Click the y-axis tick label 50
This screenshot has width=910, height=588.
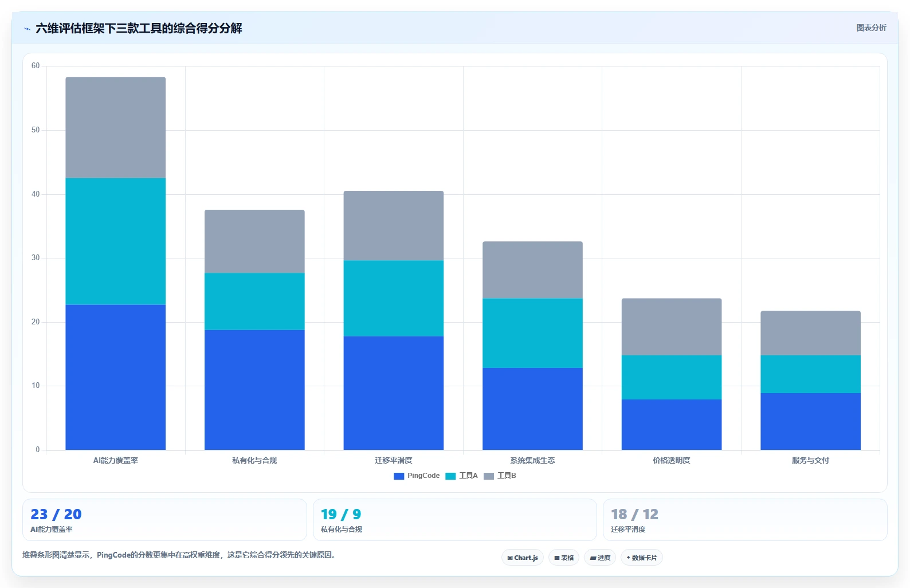point(36,130)
